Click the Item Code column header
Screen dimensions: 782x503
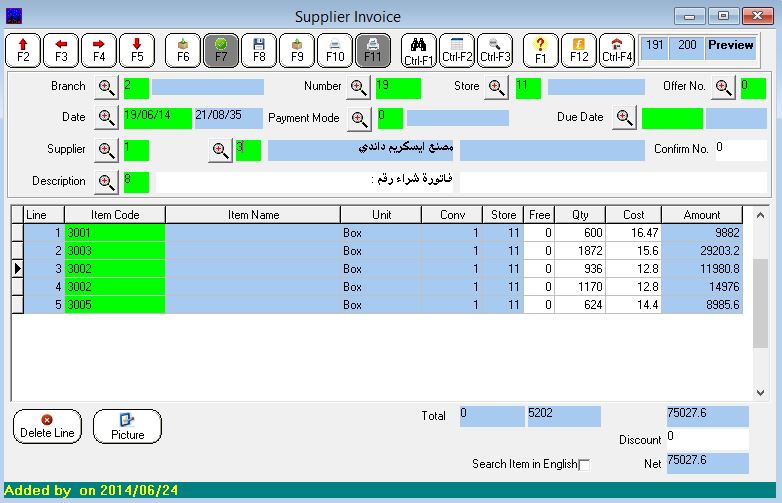coord(115,215)
